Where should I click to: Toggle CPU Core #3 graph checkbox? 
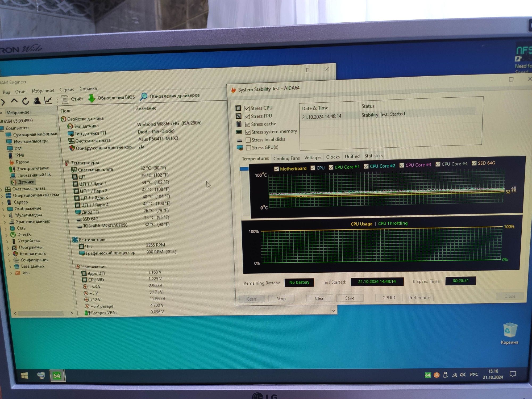pyautogui.click(x=402, y=165)
